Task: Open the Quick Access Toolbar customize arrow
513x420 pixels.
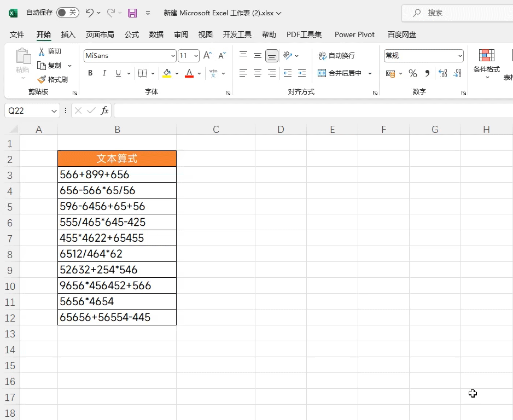Action: point(148,13)
